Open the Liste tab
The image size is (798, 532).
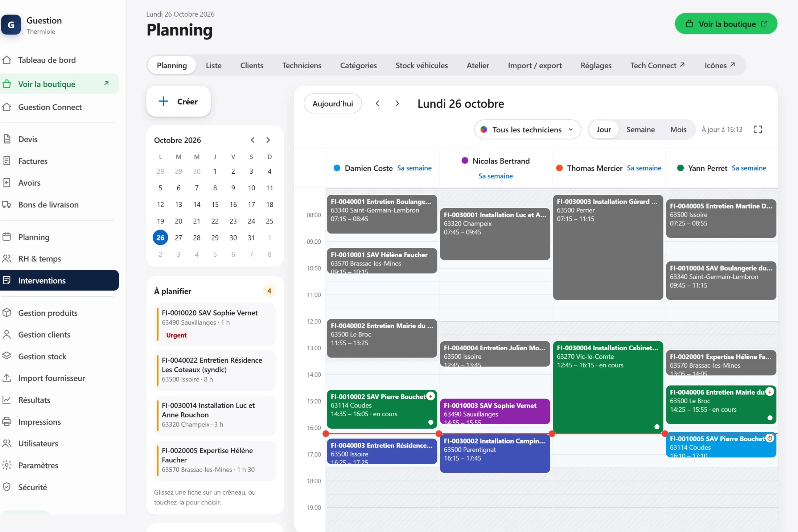click(x=214, y=65)
